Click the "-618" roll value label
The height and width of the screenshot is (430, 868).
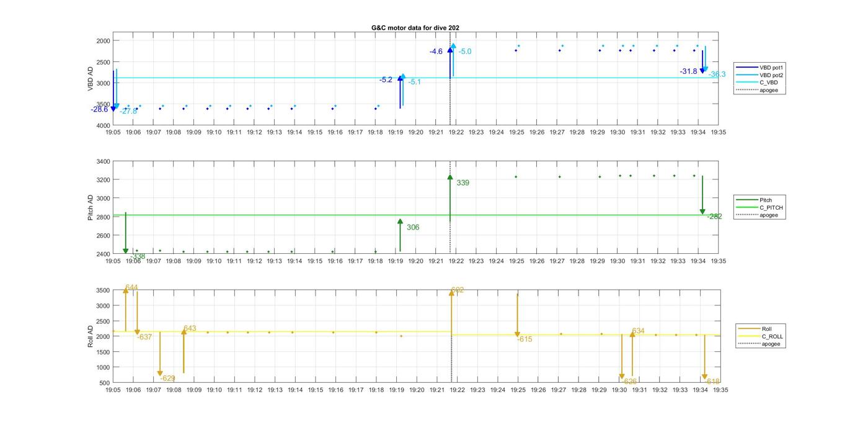tap(712, 381)
